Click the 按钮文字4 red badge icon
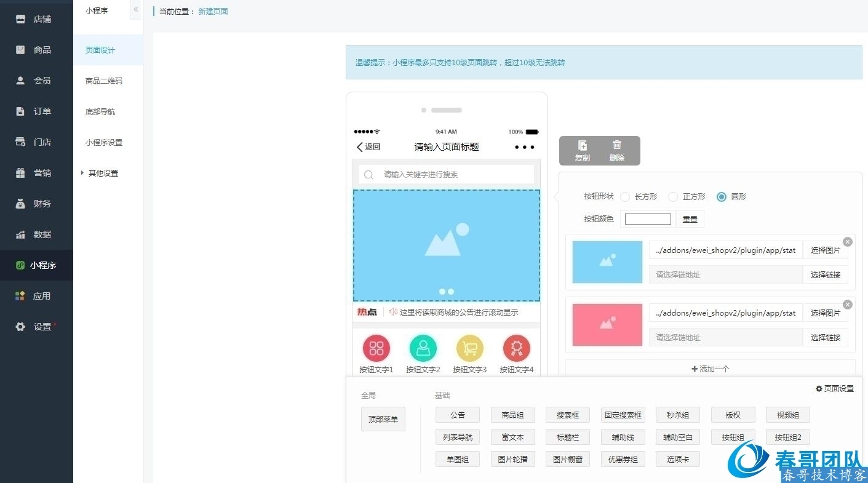Screen dimensions: 868x483 coord(517,348)
